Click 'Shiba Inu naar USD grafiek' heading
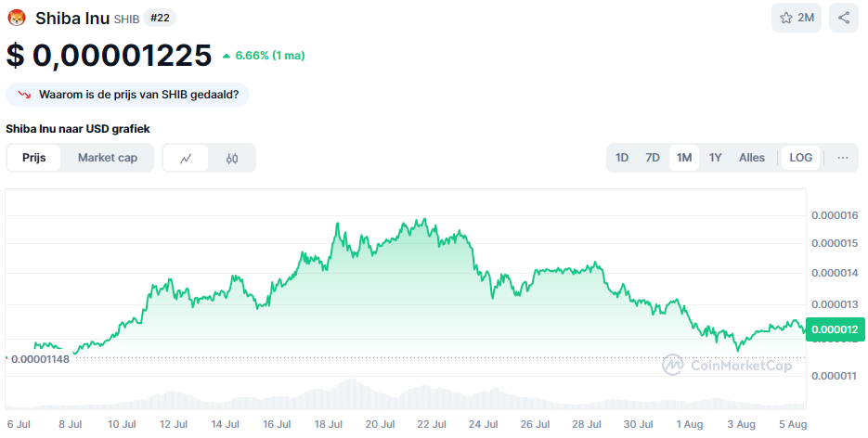The width and height of the screenshot is (868, 438). [78, 129]
